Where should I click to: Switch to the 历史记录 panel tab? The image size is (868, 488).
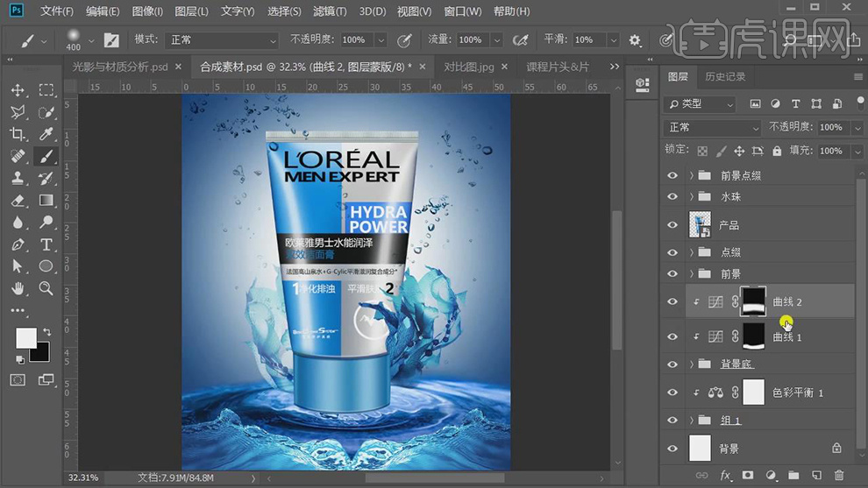(x=725, y=77)
